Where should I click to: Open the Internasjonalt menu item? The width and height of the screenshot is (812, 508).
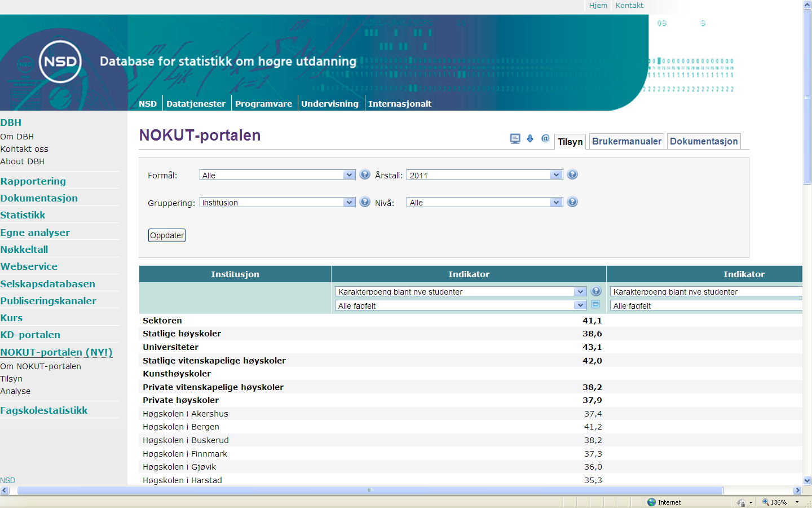400,104
